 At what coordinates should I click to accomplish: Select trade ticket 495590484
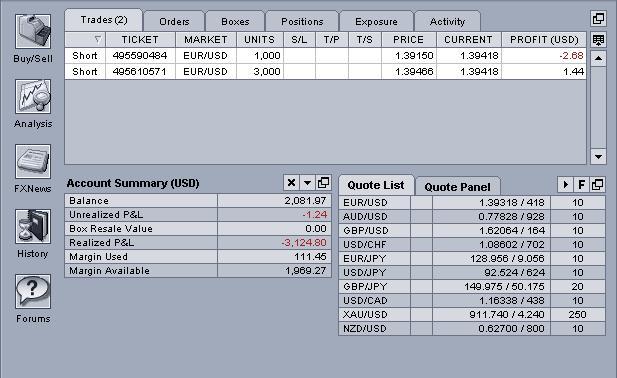pyautogui.click(x=140, y=55)
